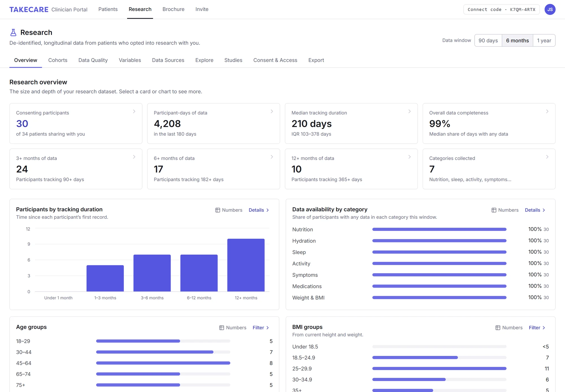Click Numbers table icon in Data availability card
Image resolution: width=565 pixels, height=392 pixels.
pyautogui.click(x=494, y=210)
